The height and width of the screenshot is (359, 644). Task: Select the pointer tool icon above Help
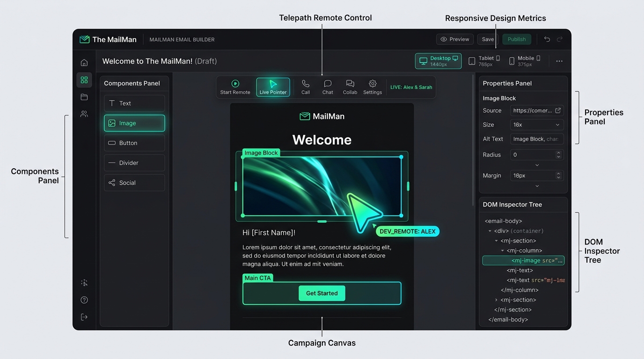84,283
